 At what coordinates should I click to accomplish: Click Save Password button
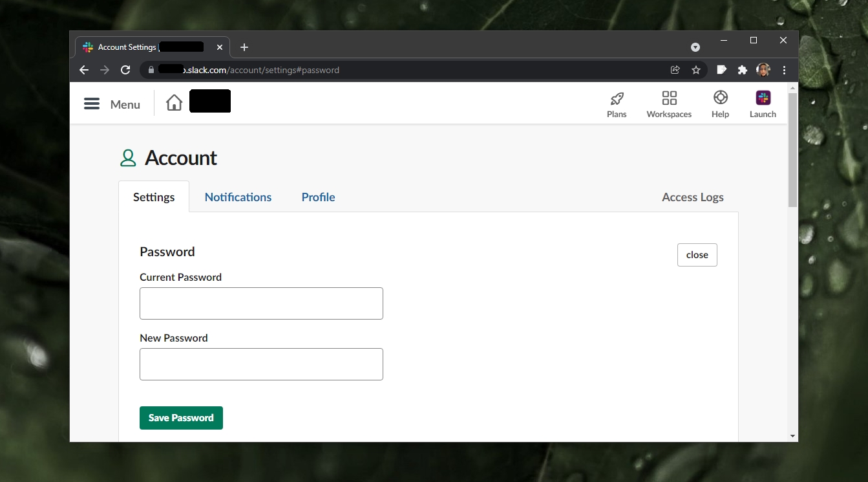[181, 418]
